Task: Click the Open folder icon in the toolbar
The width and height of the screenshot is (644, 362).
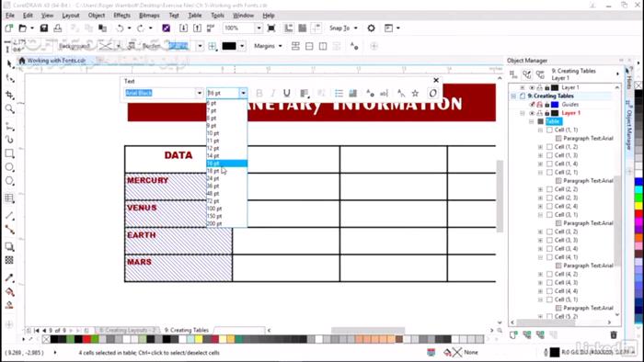Action: coord(23,28)
